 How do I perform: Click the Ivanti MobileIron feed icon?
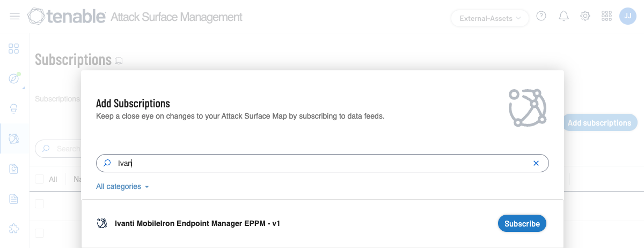tap(102, 223)
